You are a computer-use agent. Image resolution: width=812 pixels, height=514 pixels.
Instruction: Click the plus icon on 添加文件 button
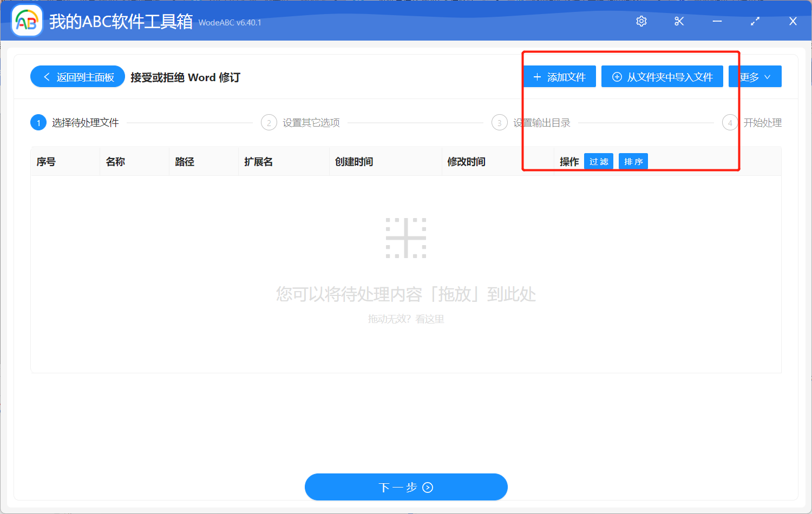pos(538,76)
